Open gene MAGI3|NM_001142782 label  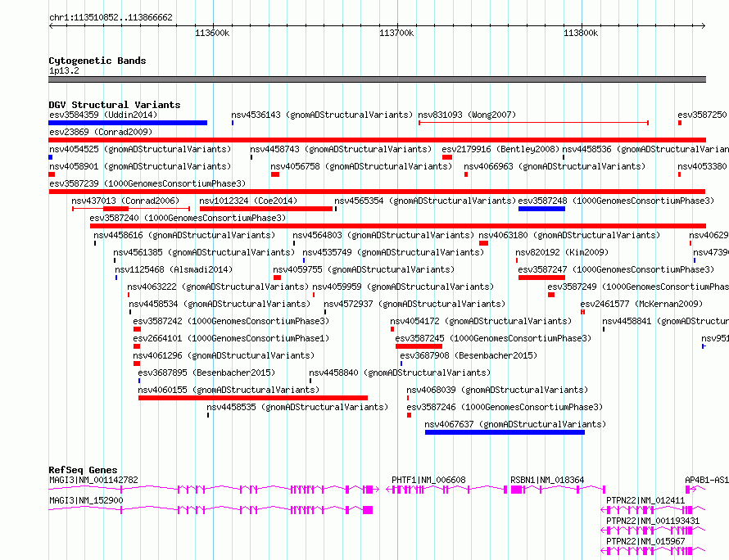[x=94, y=480]
